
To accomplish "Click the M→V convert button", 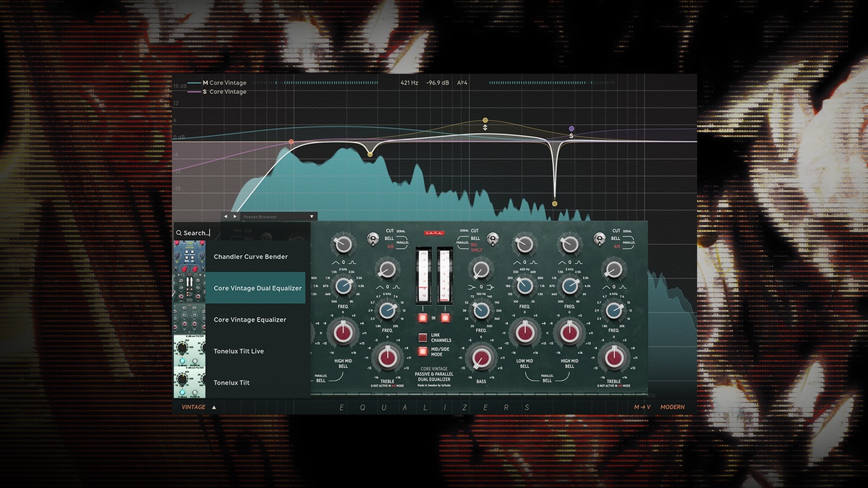I will (642, 407).
